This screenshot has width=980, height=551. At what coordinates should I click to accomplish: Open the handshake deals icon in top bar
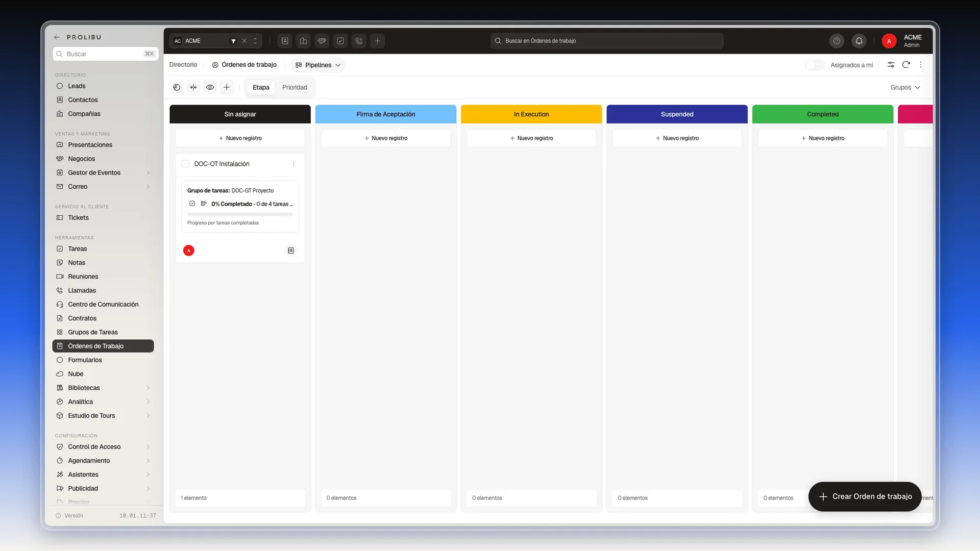(322, 41)
